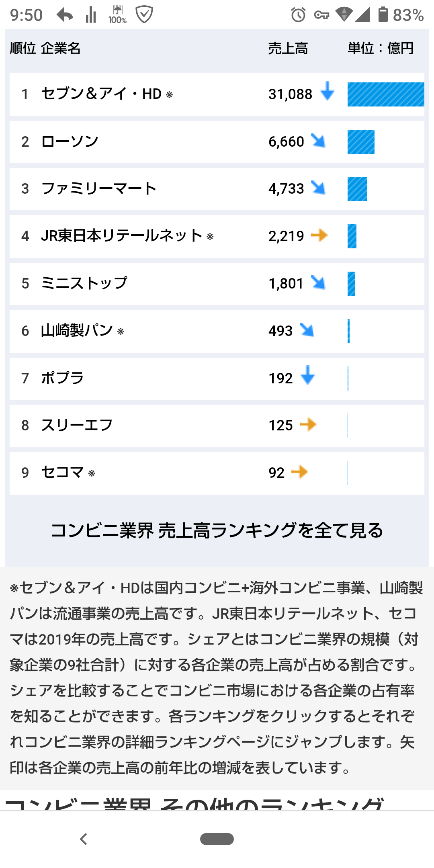
Task: Tap the スリーエフ ranking row
Action: point(217,426)
